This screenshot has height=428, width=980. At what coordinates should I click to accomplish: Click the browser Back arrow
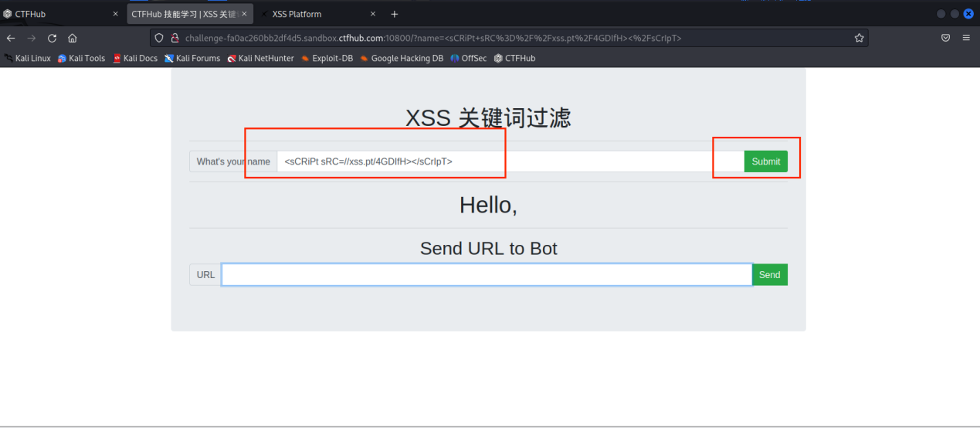click(x=11, y=38)
